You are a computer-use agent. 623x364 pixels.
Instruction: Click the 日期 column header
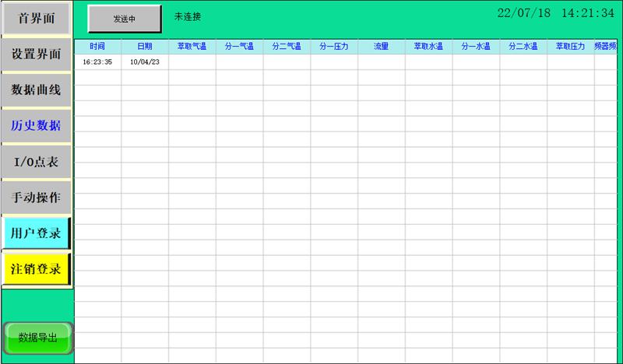[x=145, y=47]
